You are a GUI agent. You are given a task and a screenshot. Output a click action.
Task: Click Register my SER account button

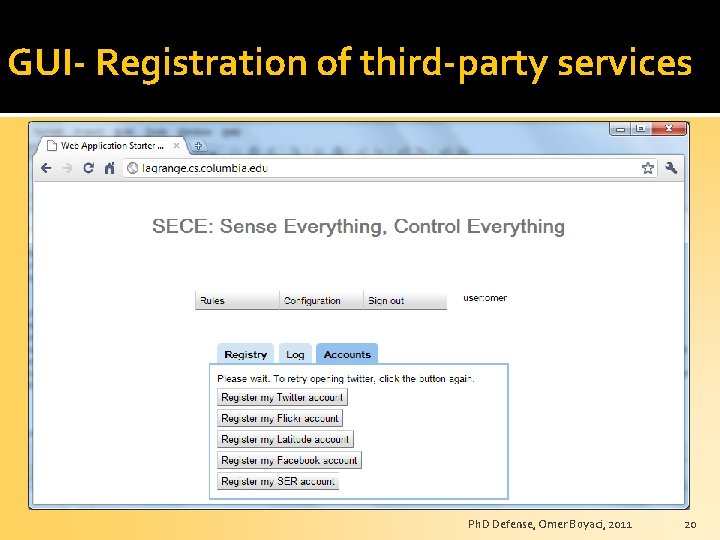tap(278, 481)
